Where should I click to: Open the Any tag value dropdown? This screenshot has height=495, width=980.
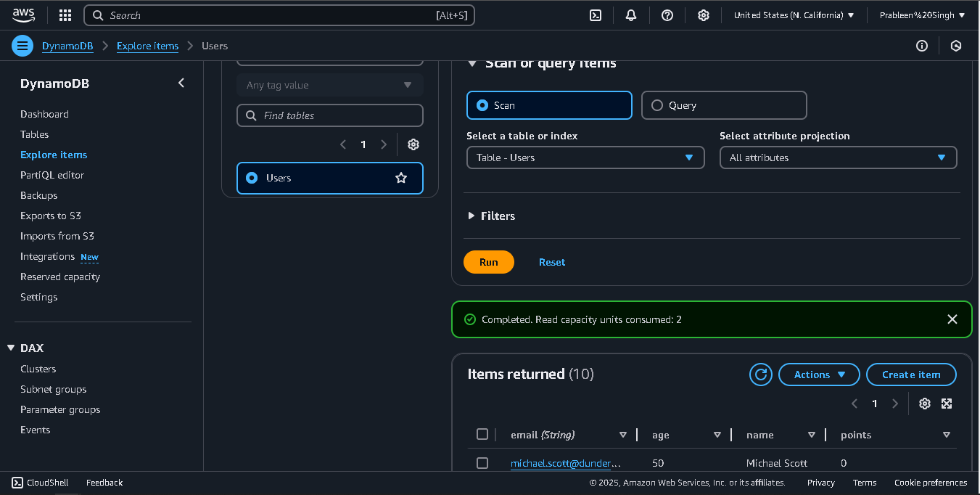[x=330, y=85]
